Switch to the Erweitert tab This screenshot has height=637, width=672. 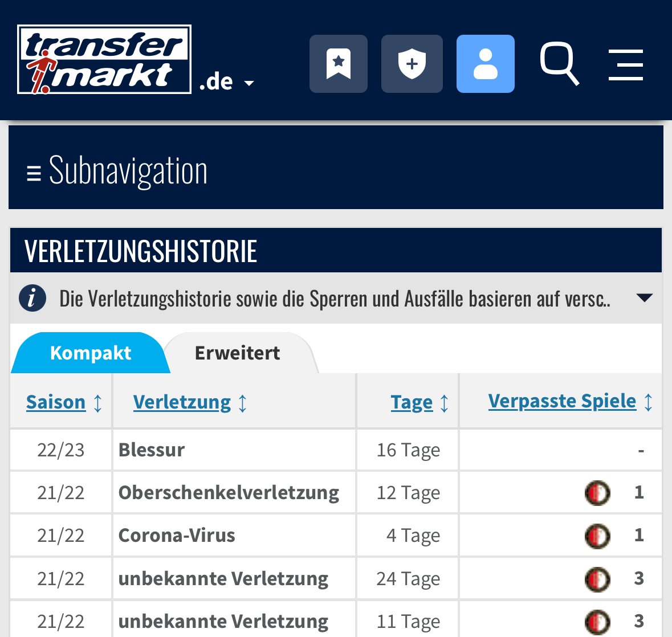tap(237, 353)
